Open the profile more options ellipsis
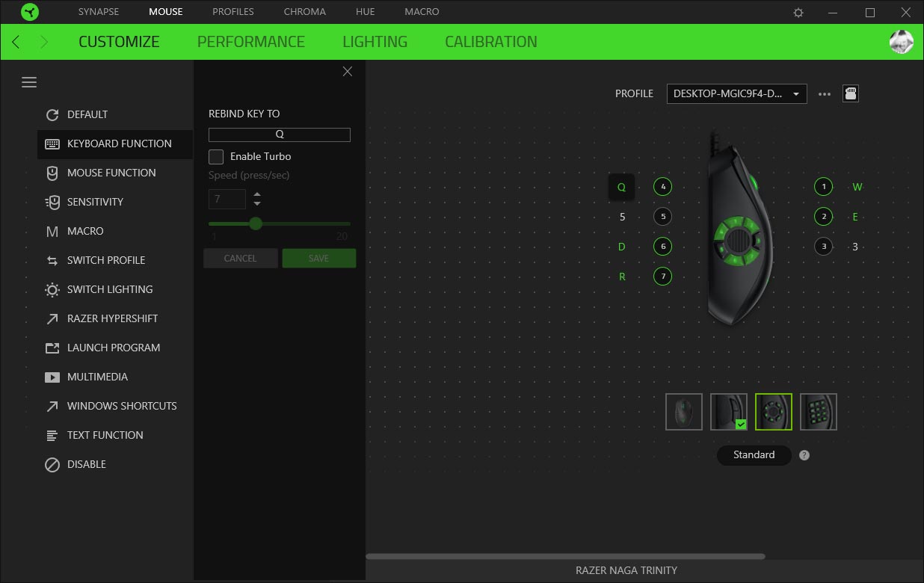The width and height of the screenshot is (924, 583). point(825,94)
